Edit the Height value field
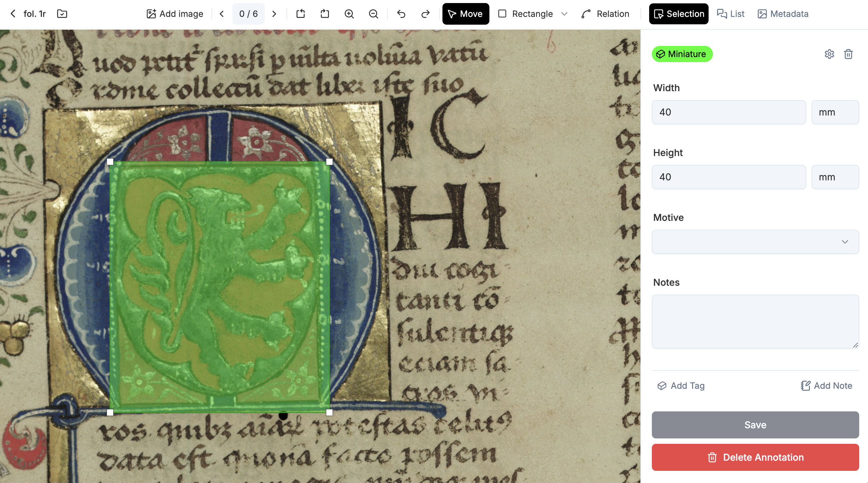 click(x=729, y=177)
